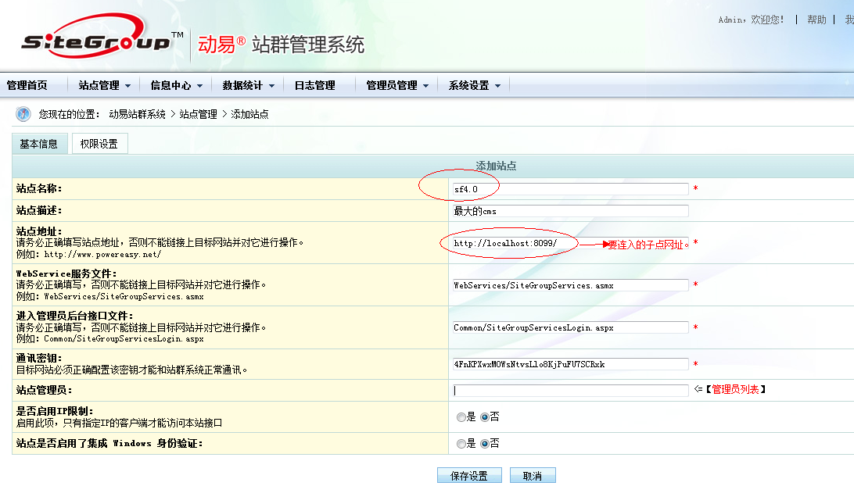854x504 pixels.
Task: Select 是 for IP restriction
Action: click(x=461, y=417)
